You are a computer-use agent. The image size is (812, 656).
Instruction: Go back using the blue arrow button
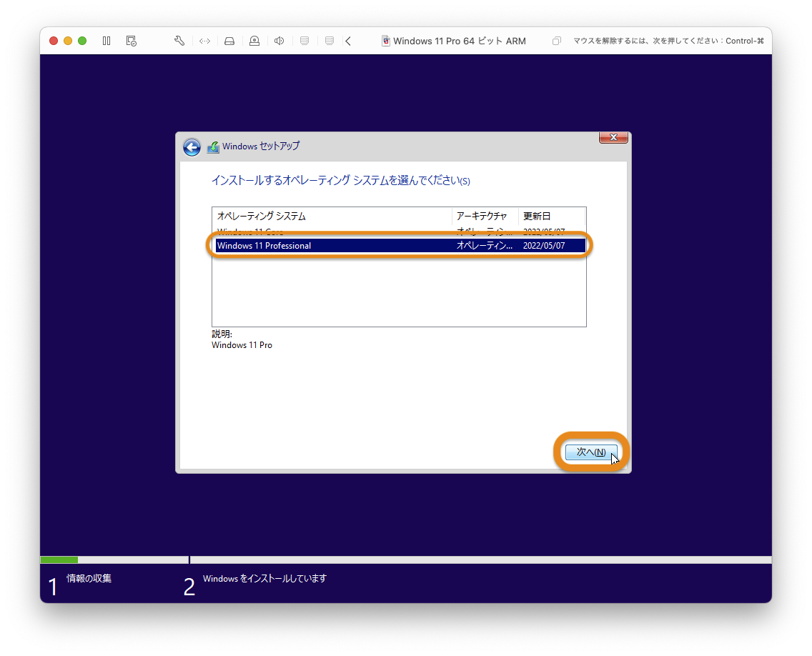pos(192,146)
